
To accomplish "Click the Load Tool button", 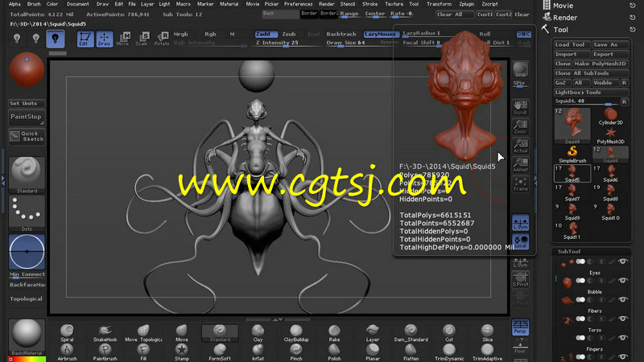I will pos(572,44).
